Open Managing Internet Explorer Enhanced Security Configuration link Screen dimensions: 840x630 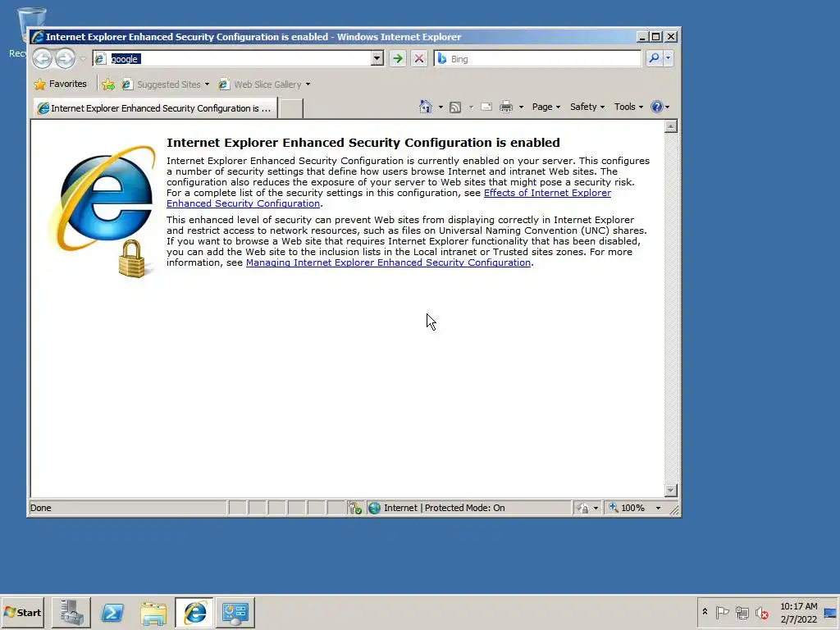(x=388, y=262)
